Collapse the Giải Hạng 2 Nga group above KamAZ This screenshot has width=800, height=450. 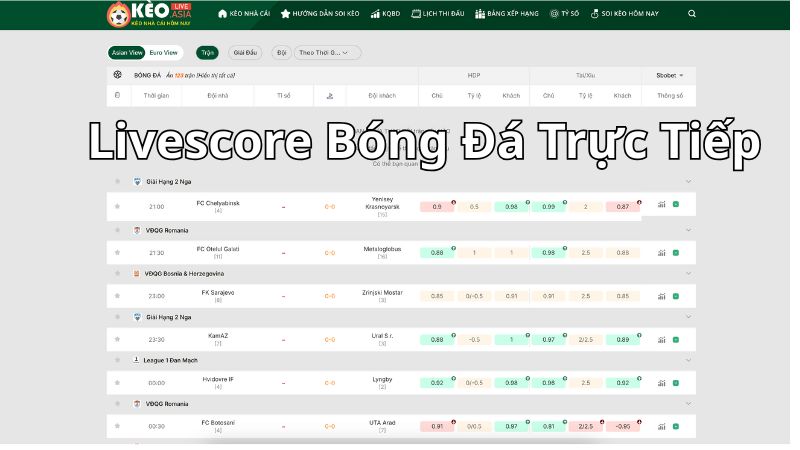click(688, 317)
